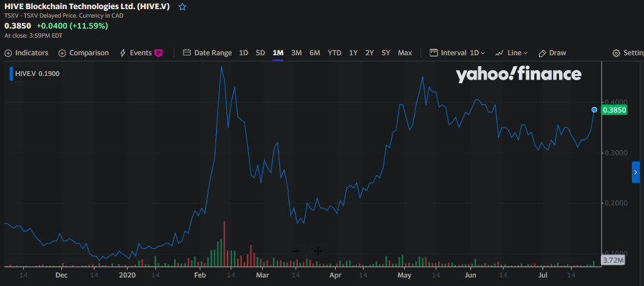This screenshot has width=644, height=286.
Task: Click the Draw pencil icon
Action: pos(542,53)
